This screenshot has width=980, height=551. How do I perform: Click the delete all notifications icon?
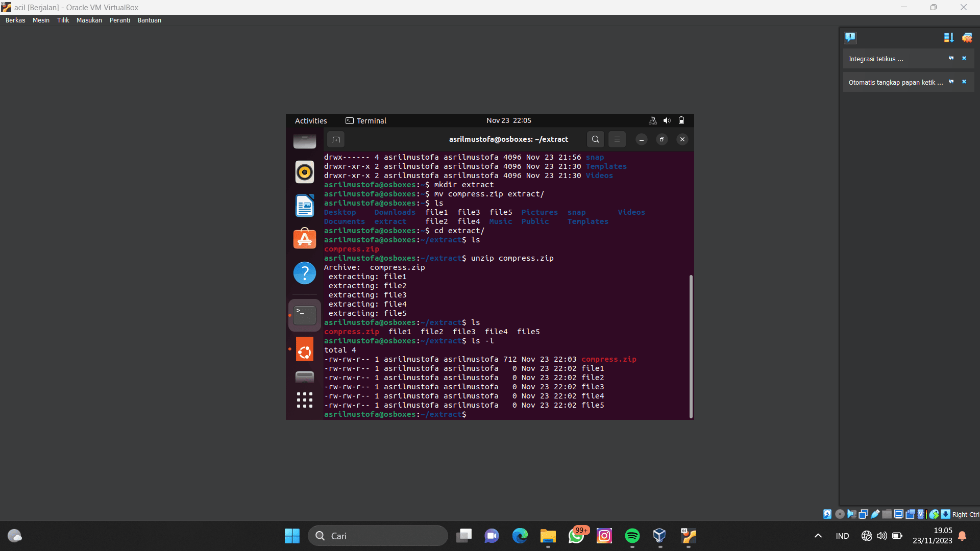[x=967, y=37]
